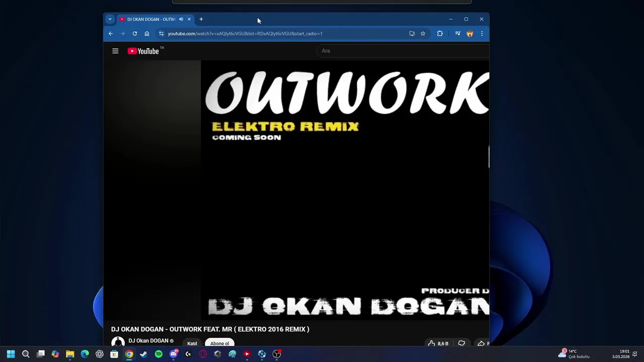The height and width of the screenshot is (362, 644).
Task: Open OBS Studio from the taskbar
Action: pyautogui.click(x=277, y=354)
